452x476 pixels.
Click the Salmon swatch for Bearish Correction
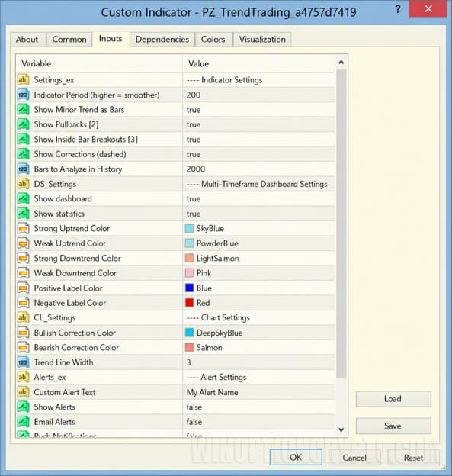coord(189,348)
